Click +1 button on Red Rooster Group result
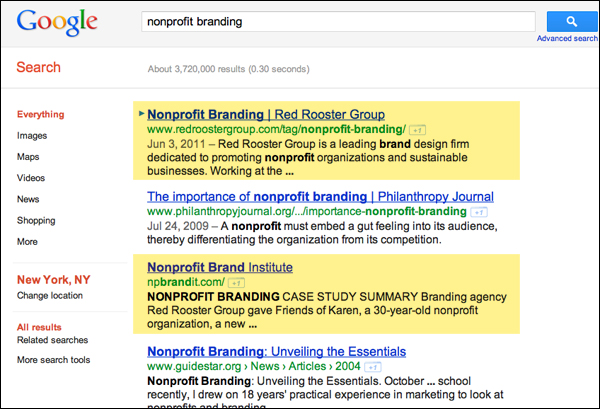This screenshot has width=600, height=409. (417, 130)
